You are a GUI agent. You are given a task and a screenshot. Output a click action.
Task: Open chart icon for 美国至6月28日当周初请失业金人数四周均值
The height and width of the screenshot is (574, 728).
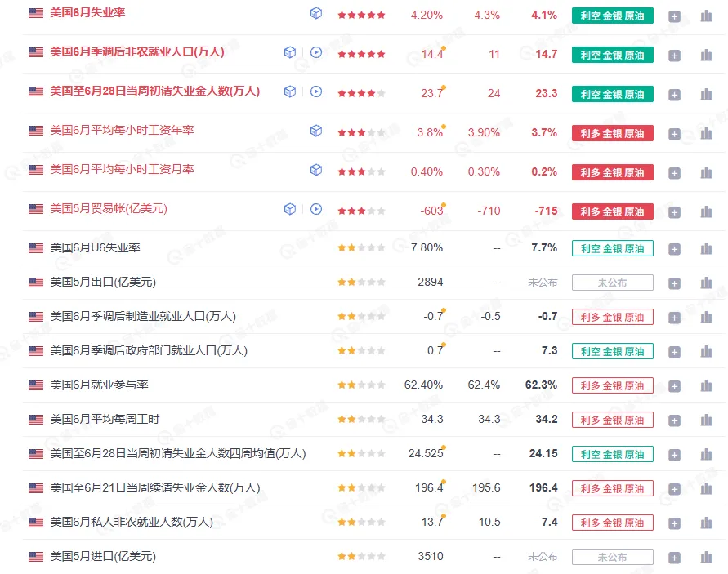pyautogui.click(x=706, y=455)
